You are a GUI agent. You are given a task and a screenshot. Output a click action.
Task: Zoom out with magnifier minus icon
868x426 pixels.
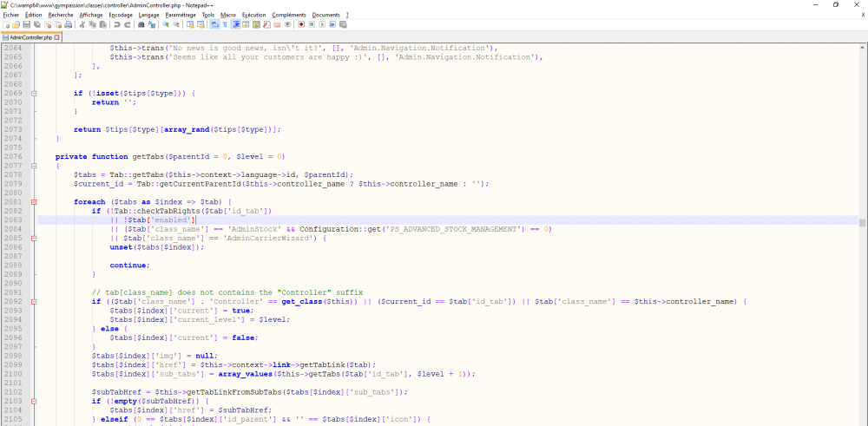(176, 24)
